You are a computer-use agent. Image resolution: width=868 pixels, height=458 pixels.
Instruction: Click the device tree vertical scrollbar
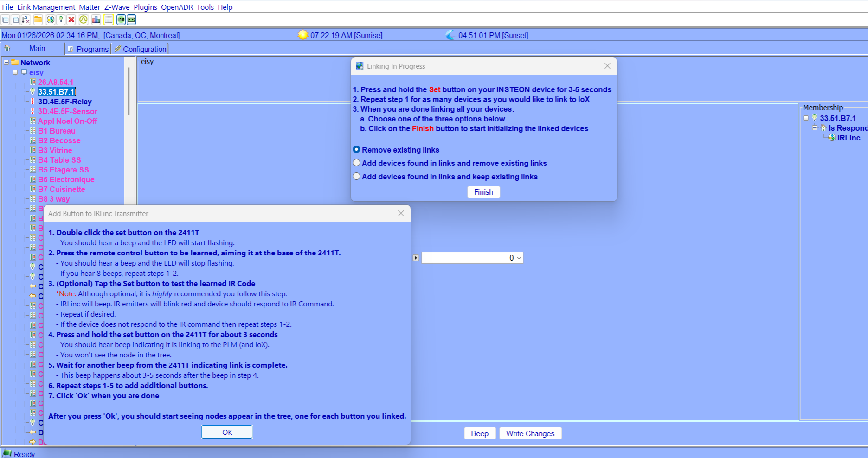coord(129,93)
